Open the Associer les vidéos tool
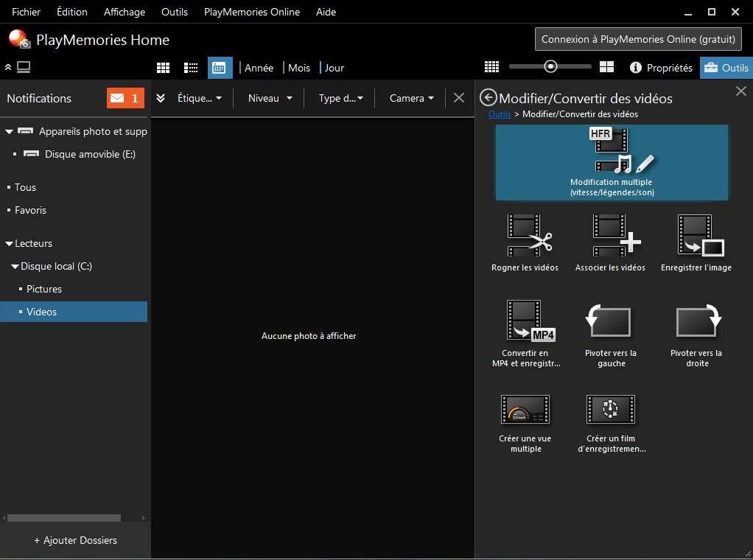Image resolution: width=753 pixels, height=560 pixels. click(610, 243)
